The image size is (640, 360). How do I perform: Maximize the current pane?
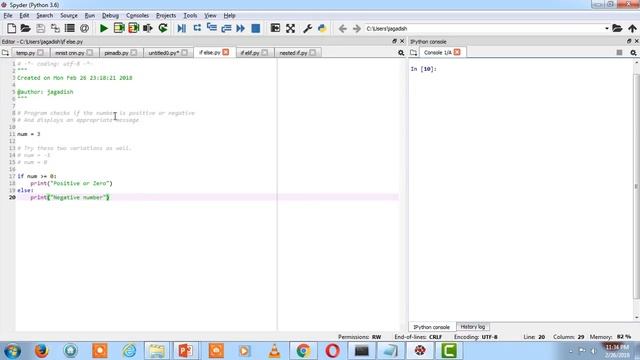[x=276, y=28]
